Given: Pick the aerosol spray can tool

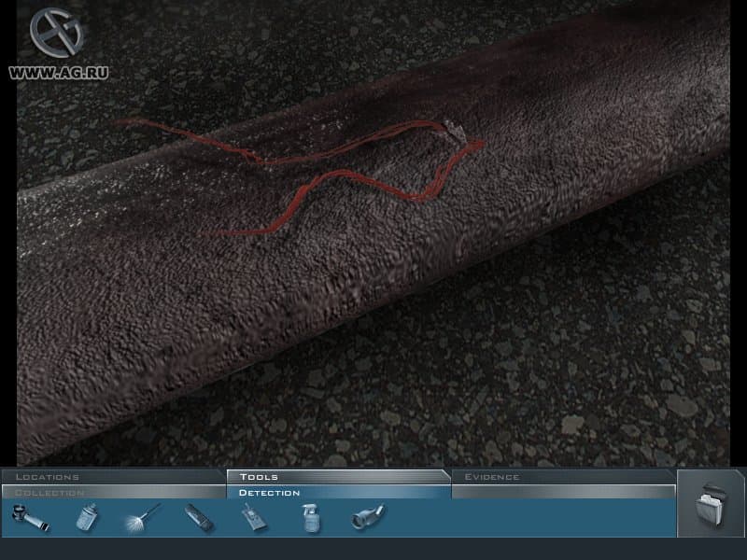Looking at the screenshot, I should 87,518.
